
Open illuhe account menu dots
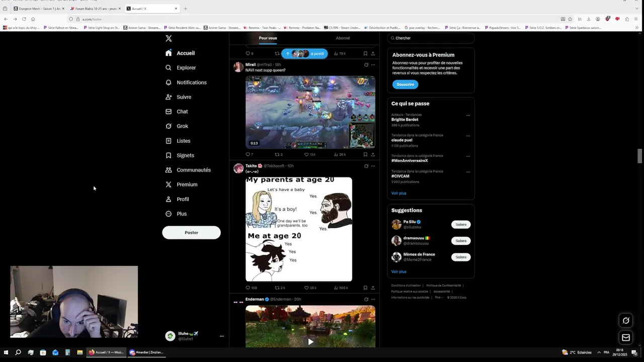221,336
